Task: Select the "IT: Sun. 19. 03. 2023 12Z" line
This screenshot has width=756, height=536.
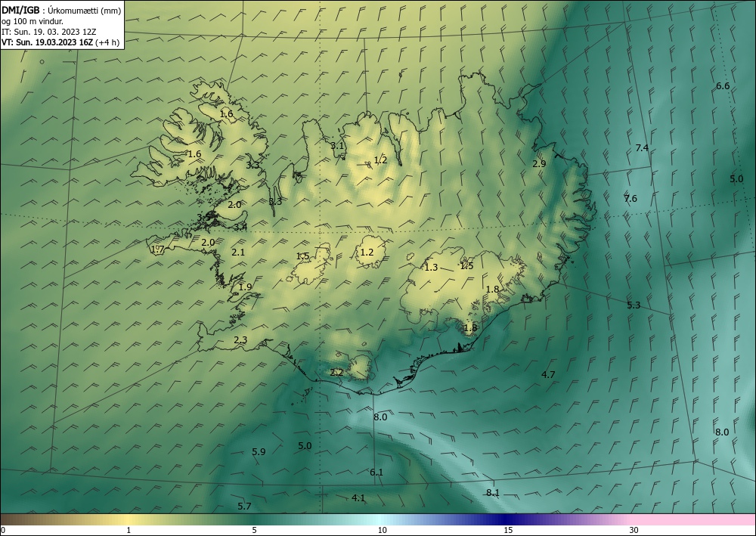Action: pyautogui.click(x=48, y=32)
